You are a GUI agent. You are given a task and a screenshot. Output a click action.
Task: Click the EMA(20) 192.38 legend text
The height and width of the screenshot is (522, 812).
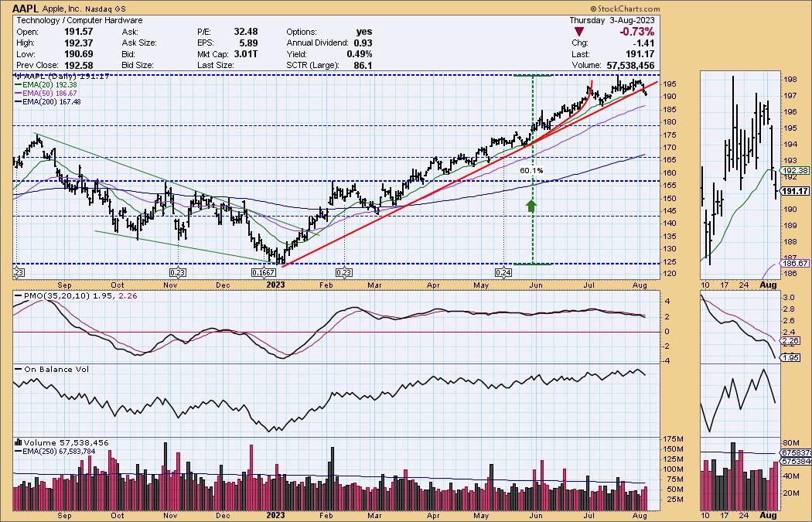coord(49,84)
